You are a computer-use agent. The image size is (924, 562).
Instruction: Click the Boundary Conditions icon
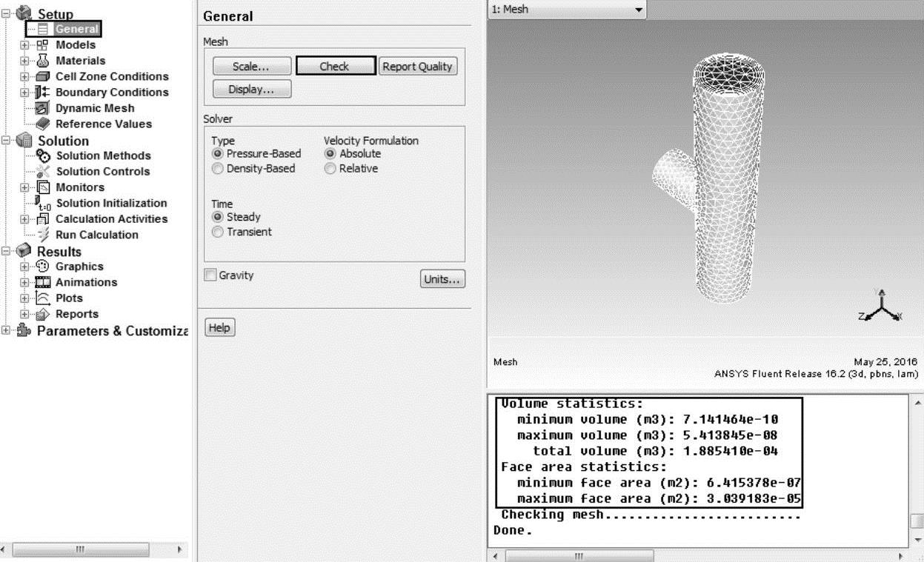tap(43, 93)
